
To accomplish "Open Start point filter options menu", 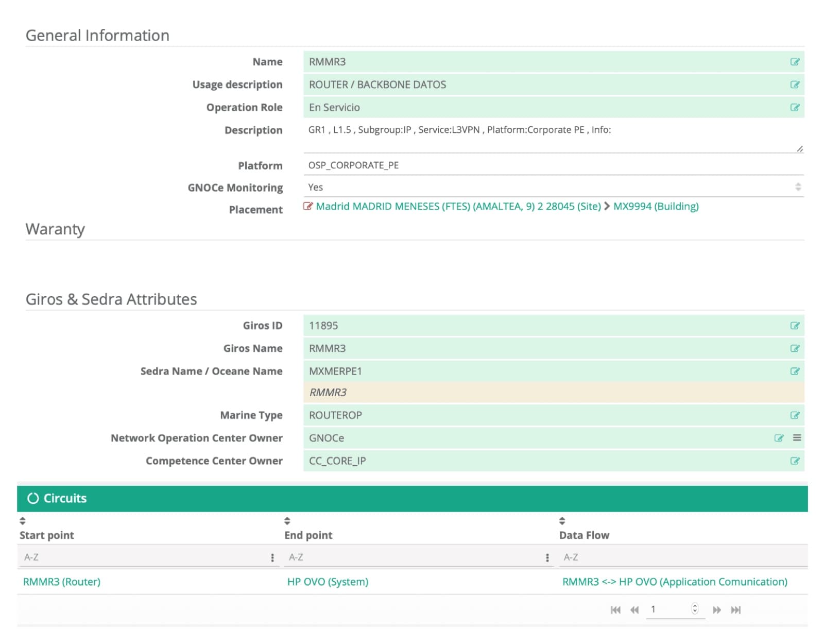I will 272,557.
